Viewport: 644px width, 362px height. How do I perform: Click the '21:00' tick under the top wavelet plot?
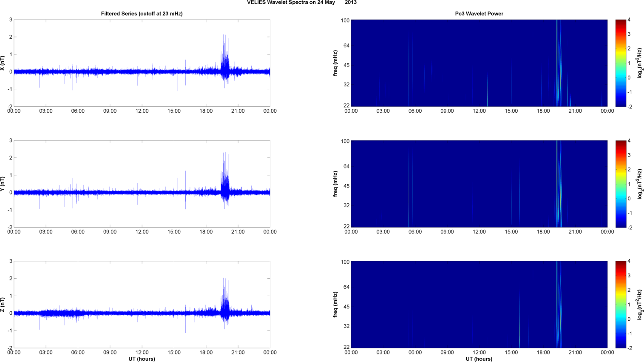pos(575,111)
